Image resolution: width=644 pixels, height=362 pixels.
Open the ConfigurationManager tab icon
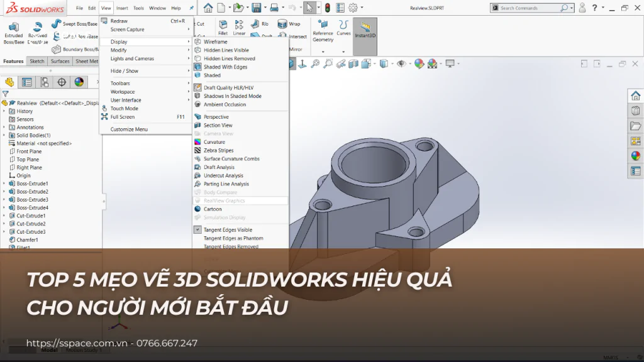pos(45,82)
